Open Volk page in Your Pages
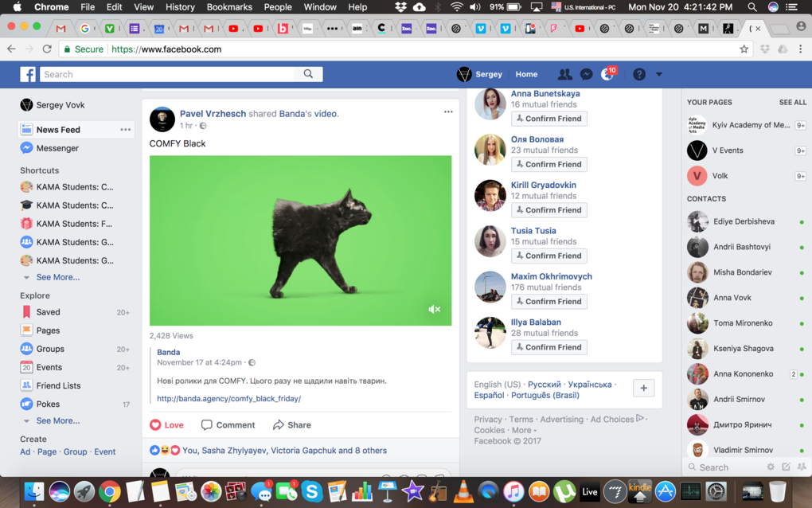 pos(746,175)
